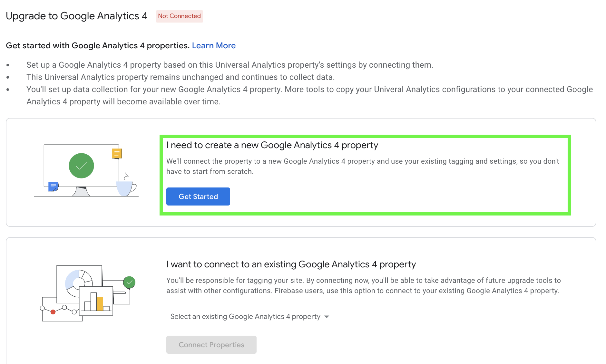Open the Learn More link
Viewport: 606px width, 364px height.
[x=214, y=45]
